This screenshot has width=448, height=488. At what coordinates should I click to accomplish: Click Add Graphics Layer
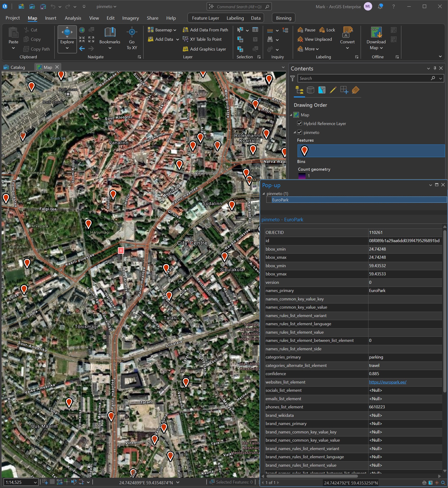pos(204,49)
